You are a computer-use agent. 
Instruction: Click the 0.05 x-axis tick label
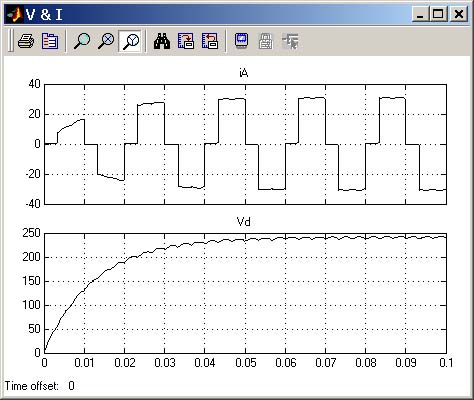(246, 363)
